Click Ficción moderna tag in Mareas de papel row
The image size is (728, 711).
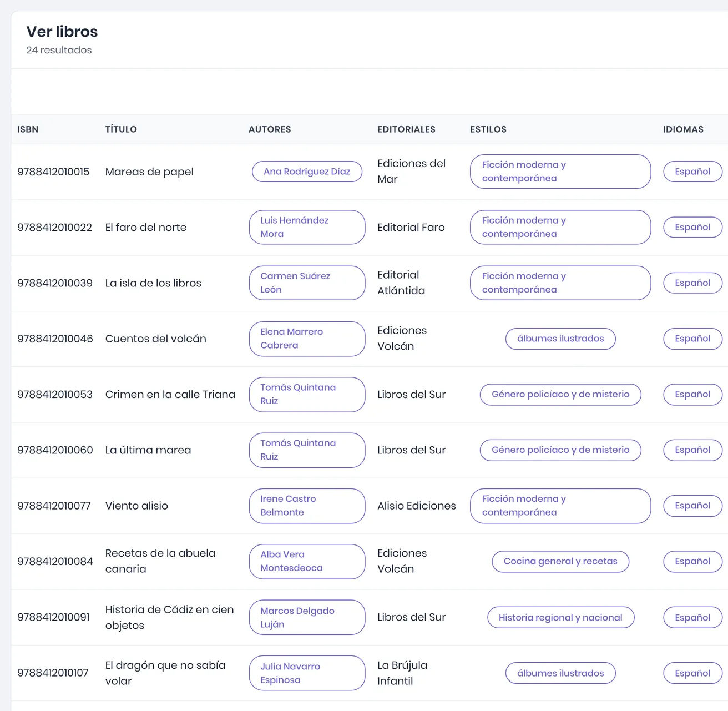pos(560,172)
